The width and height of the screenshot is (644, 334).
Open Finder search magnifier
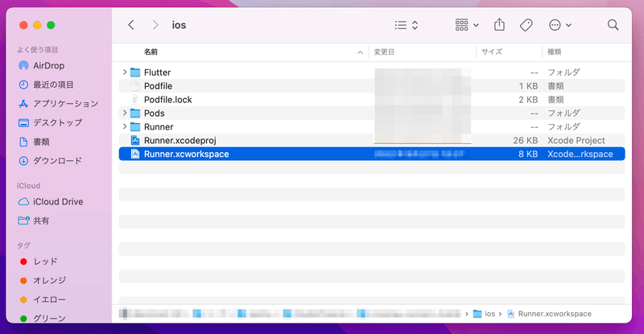point(613,25)
